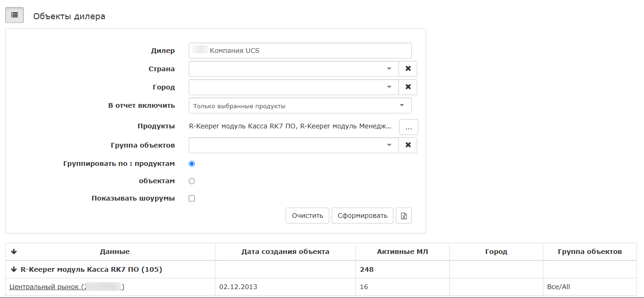Open the В отчет включить dropdown
Image resolution: width=644 pixels, height=298 pixels.
(401, 105)
